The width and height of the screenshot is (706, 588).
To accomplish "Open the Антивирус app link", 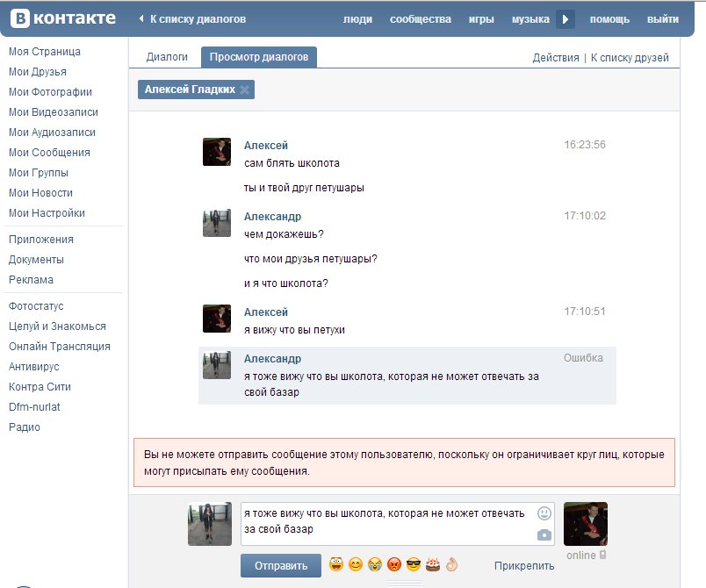I will 33,367.
